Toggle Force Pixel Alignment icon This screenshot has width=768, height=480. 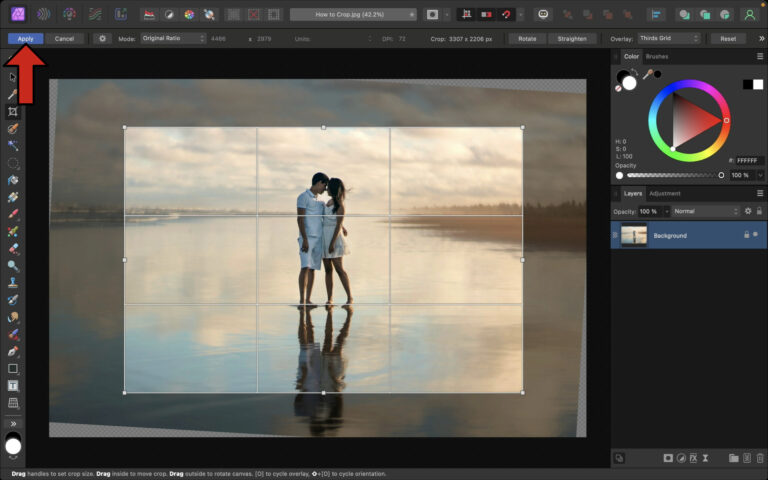point(466,15)
